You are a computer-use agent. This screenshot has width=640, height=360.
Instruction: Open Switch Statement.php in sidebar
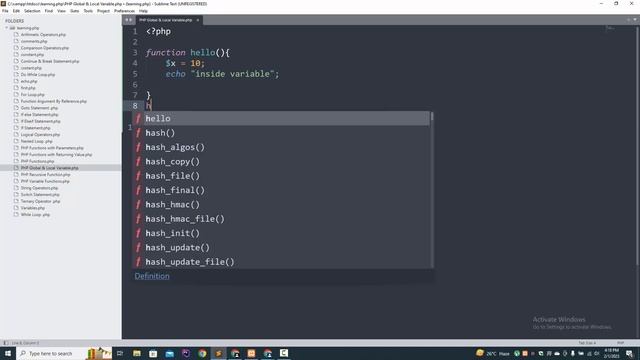coord(40,195)
